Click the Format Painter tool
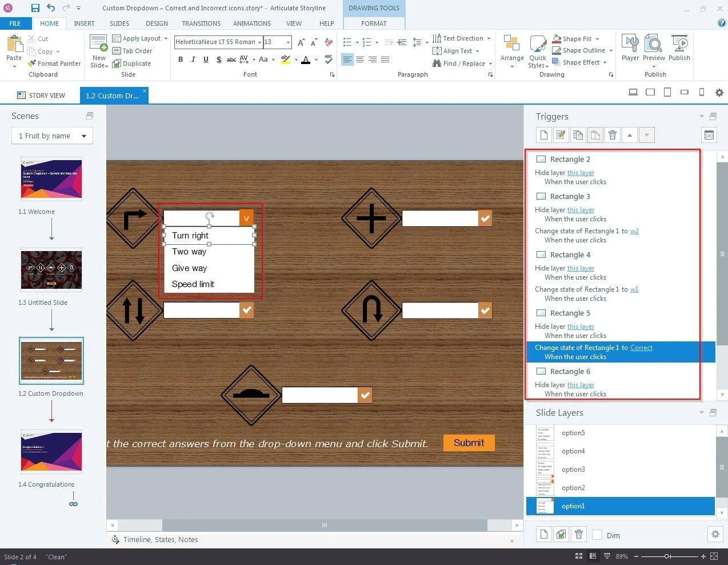The image size is (728, 565). tap(55, 63)
